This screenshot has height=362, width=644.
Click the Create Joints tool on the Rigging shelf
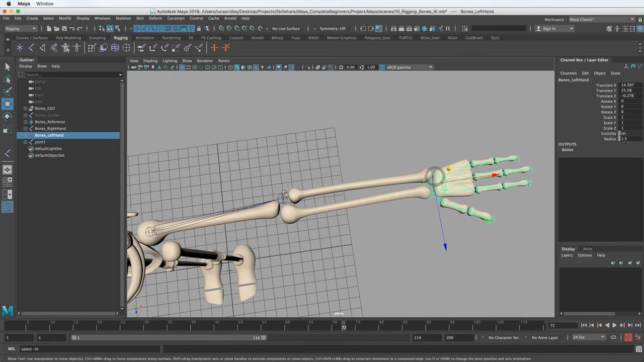coord(31,48)
